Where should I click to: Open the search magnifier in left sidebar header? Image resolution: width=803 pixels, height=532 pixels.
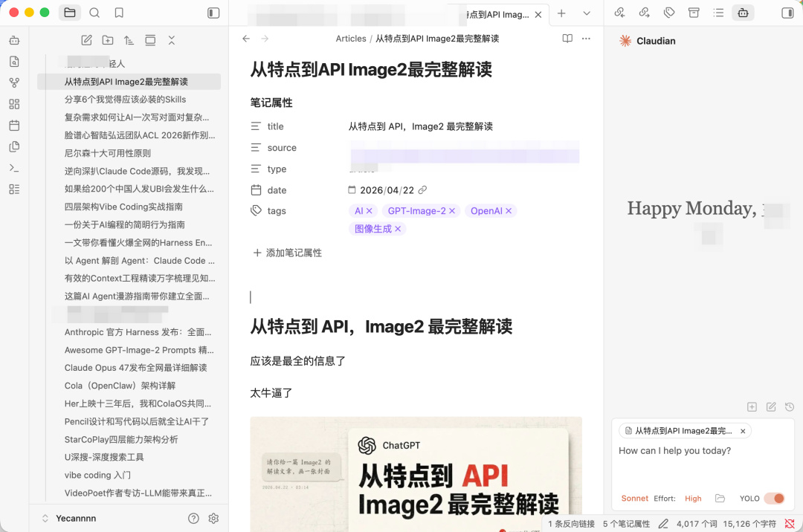pos(94,13)
